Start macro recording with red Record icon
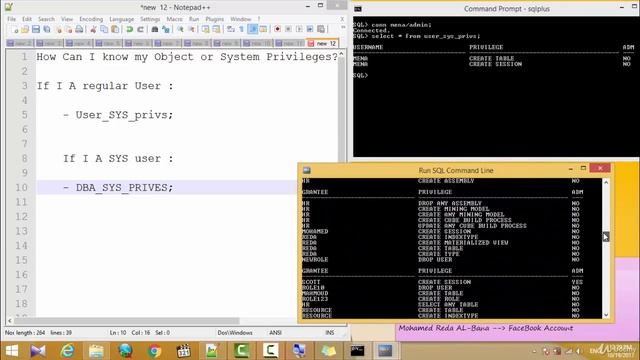The height and width of the screenshot is (360, 640). click(x=278, y=29)
